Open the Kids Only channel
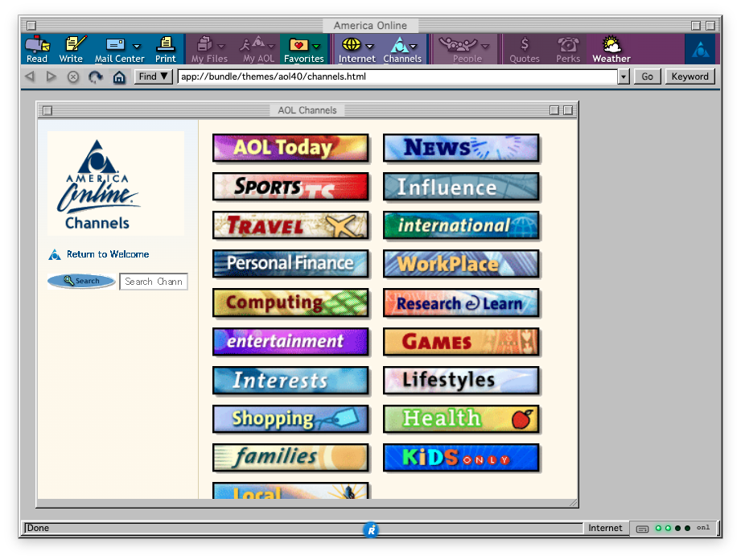The image size is (741, 560). [x=461, y=458]
